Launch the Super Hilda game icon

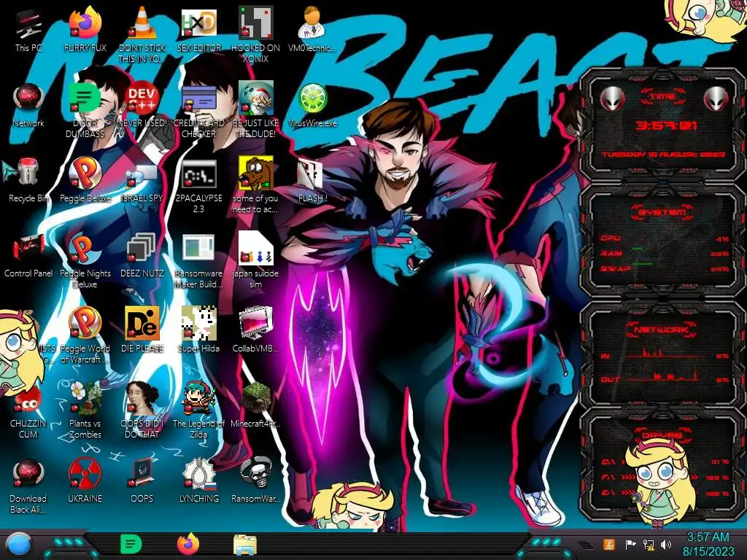coord(198,330)
